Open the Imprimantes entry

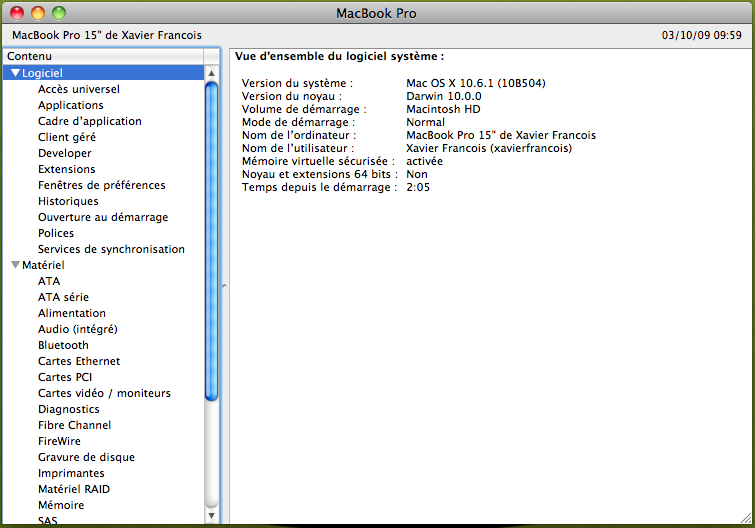[71, 473]
